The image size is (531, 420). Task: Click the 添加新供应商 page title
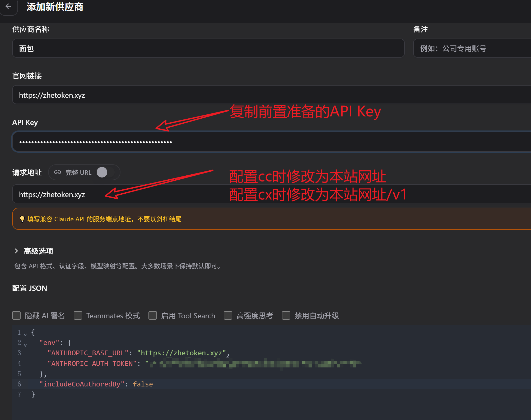click(55, 7)
